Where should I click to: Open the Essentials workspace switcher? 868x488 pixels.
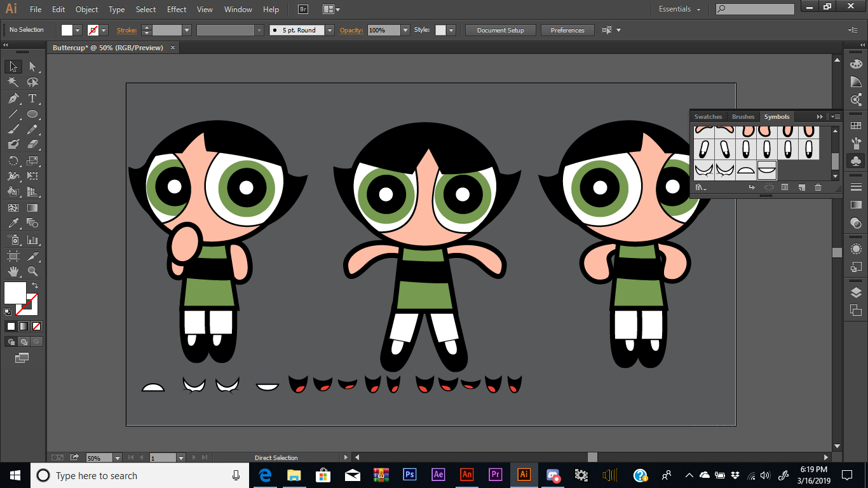point(679,10)
